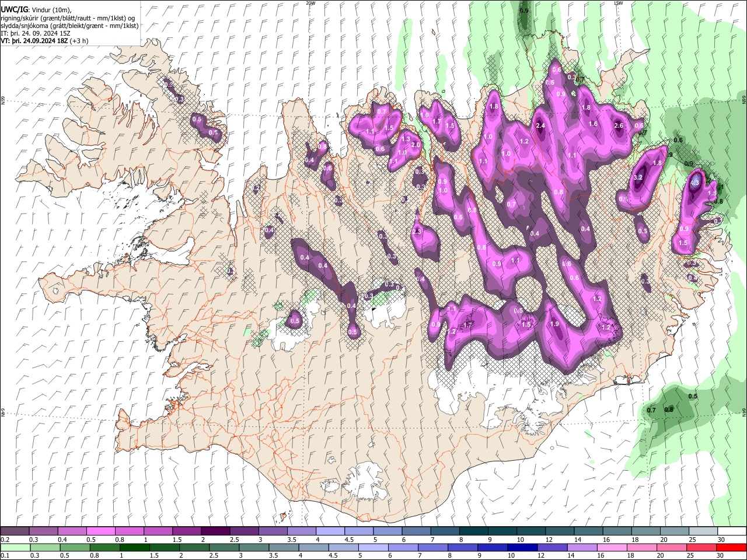
Task: Click the red 30 swatch in lower legend
Action: [731, 547]
